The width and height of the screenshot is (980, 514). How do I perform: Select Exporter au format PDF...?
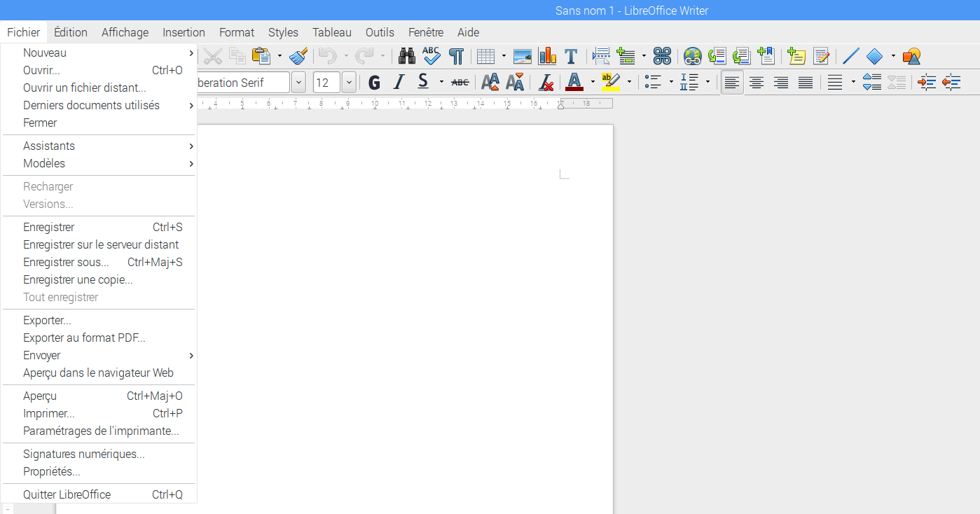(99, 338)
